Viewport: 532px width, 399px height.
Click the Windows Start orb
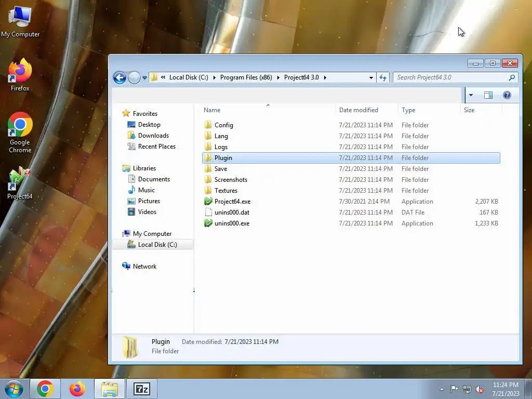pos(14,389)
